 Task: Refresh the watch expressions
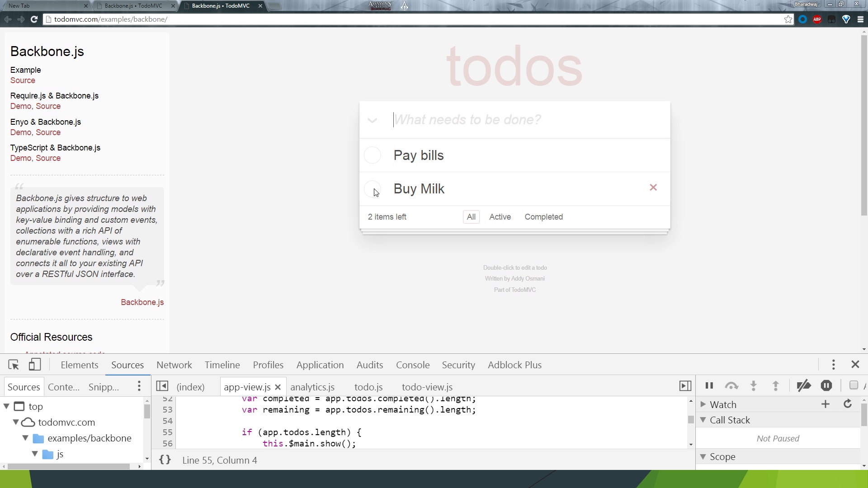point(848,404)
